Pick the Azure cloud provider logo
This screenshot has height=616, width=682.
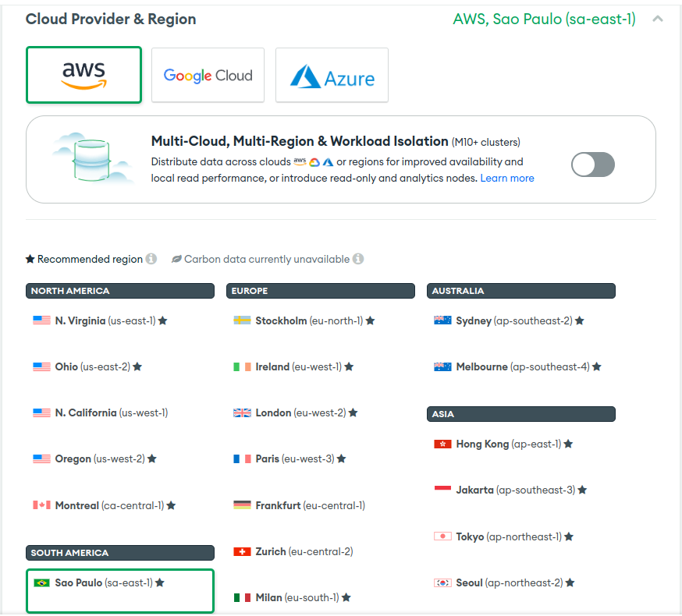(332, 76)
